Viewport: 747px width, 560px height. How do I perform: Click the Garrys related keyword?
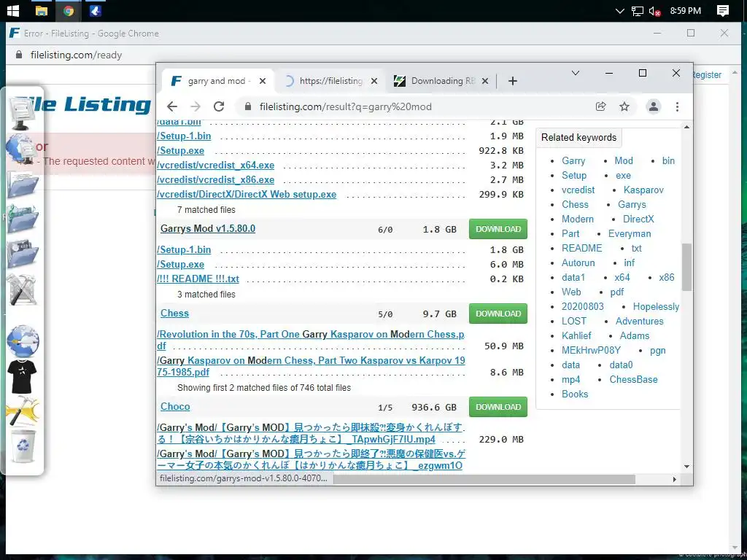coord(632,204)
